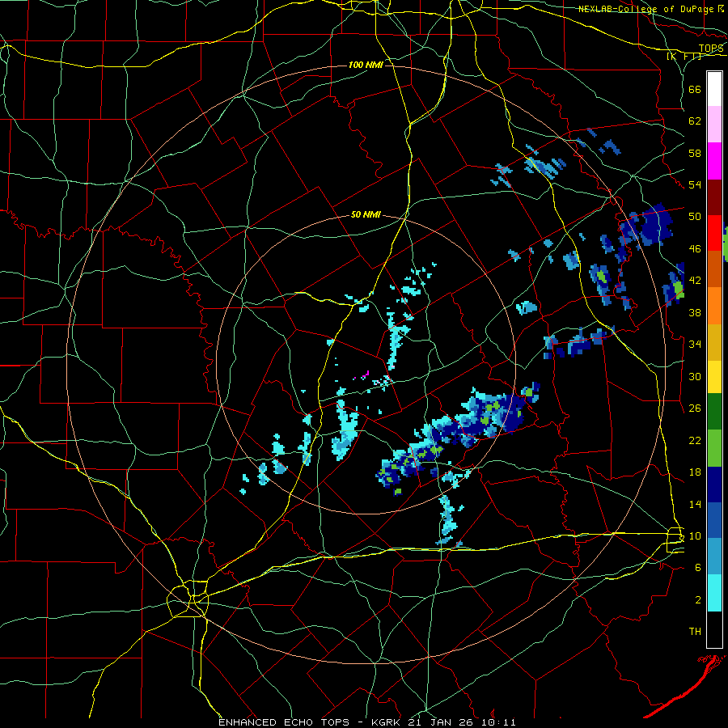
Task: Click the "50 NMI" range ring label
Action: pyautogui.click(x=366, y=214)
